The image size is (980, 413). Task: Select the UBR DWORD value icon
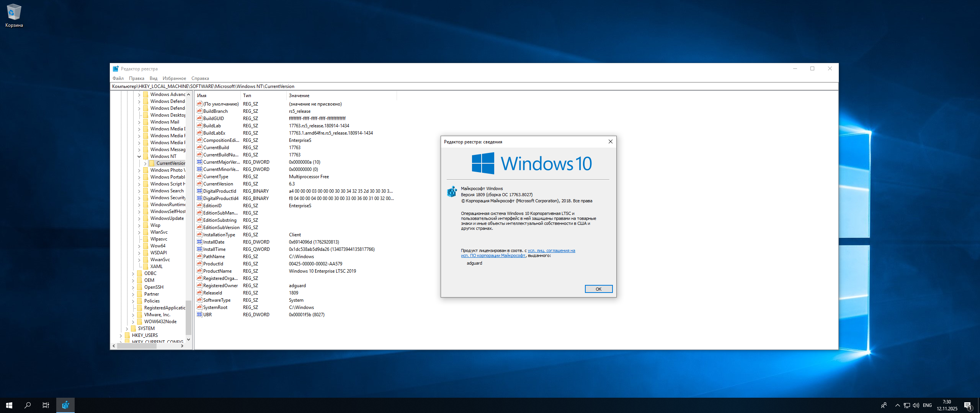pos(199,315)
